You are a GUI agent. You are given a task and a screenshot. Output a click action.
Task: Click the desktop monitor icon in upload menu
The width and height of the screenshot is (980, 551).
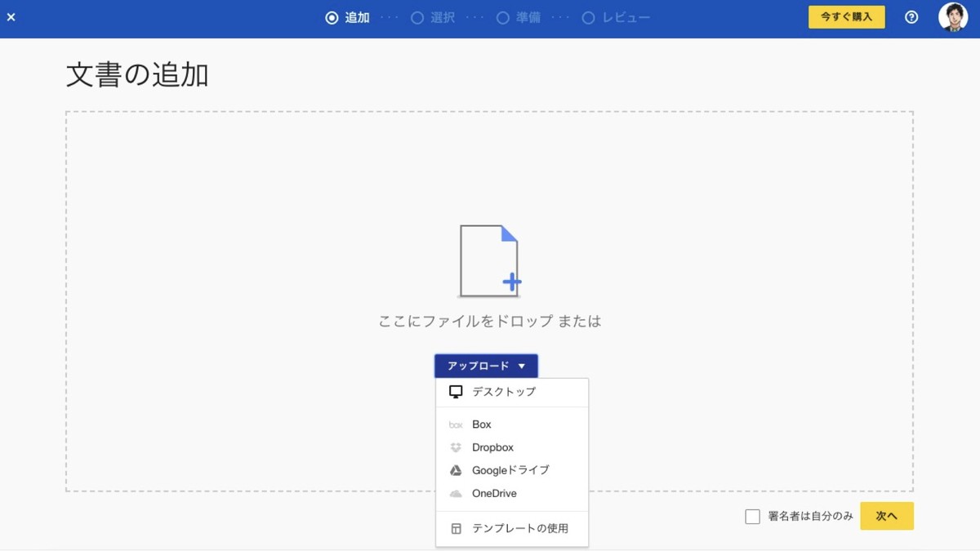coord(456,392)
